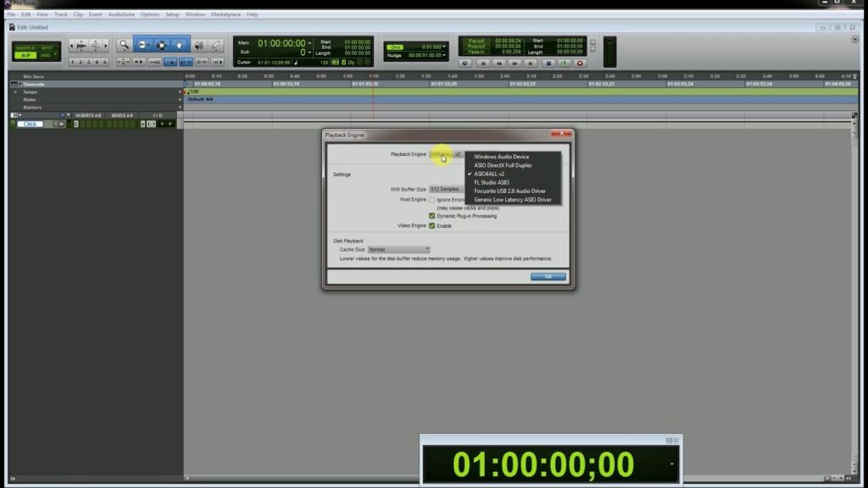Open the Setup menu
This screenshot has width=868, height=488.
click(x=172, y=14)
